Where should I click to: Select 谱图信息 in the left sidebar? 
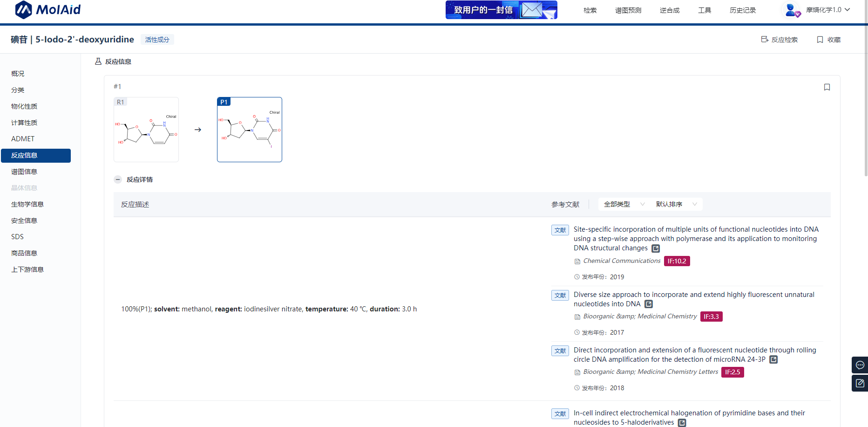point(24,172)
